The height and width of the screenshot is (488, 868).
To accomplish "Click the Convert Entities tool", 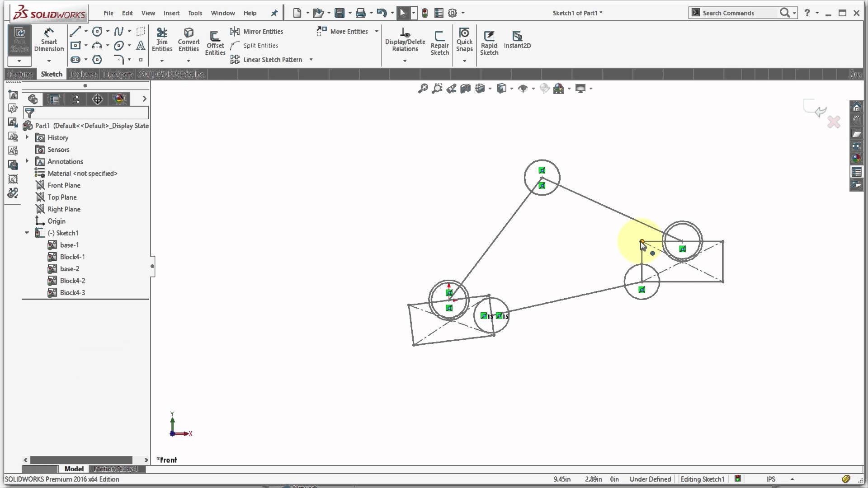I will tap(189, 38).
